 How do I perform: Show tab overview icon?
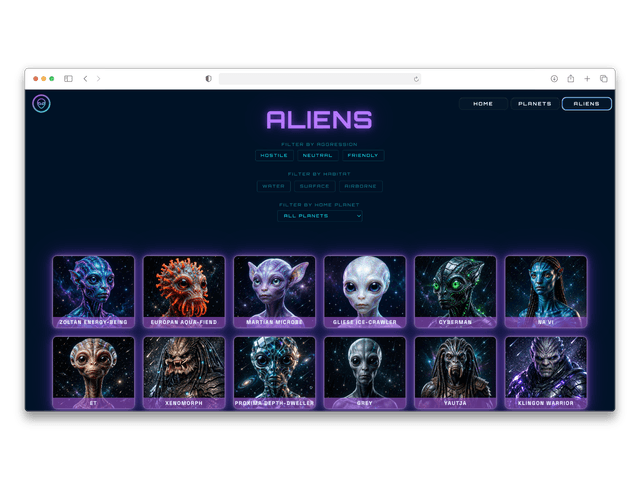click(604, 79)
